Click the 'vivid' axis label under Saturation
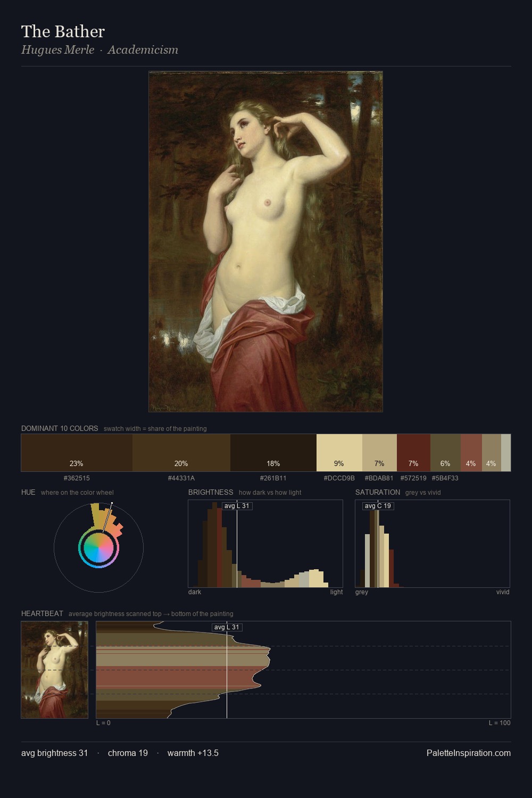 click(x=503, y=592)
